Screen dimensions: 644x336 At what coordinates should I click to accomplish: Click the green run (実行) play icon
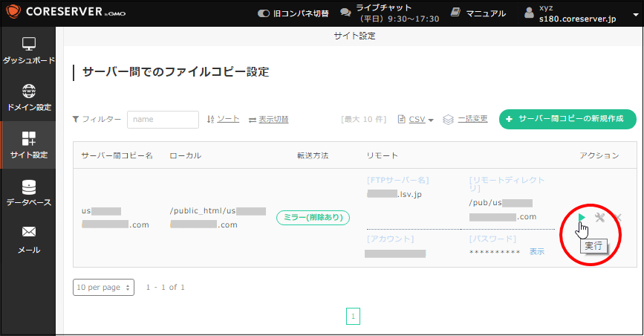click(582, 217)
